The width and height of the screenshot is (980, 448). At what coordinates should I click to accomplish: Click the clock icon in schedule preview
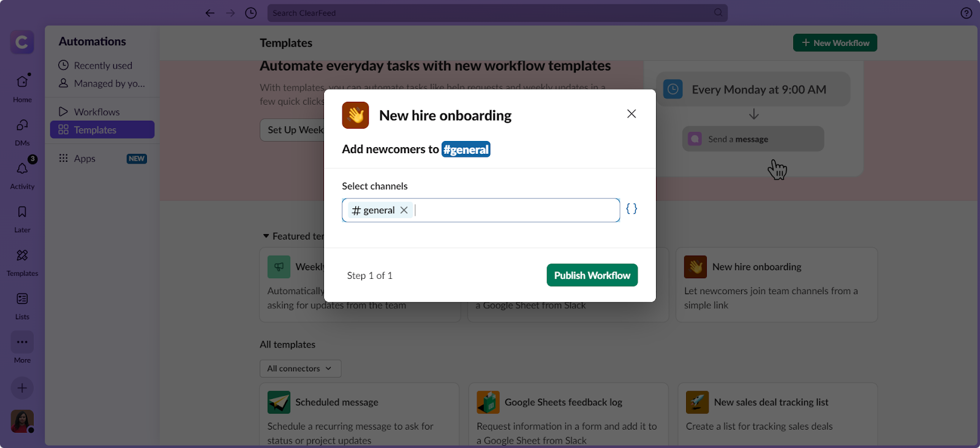[673, 89]
